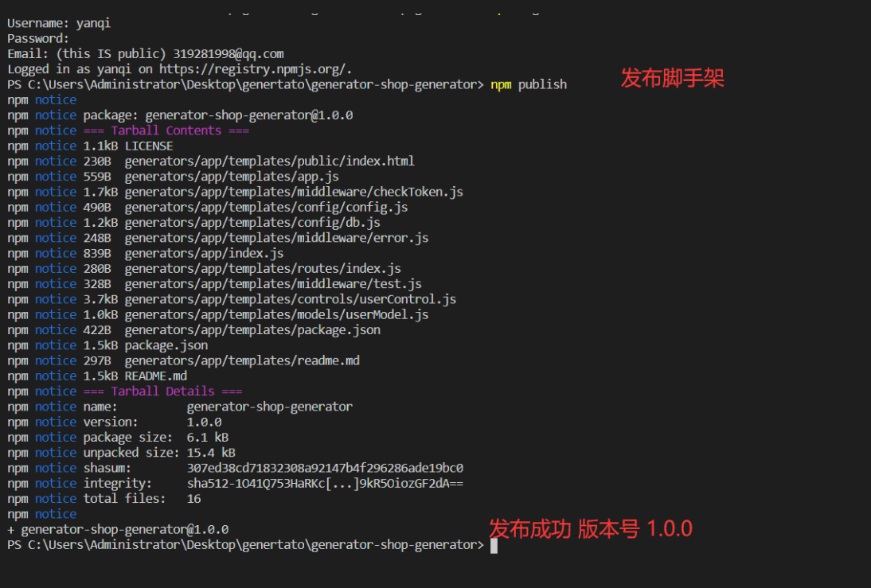This screenshot has width=871, height=588.
Task: Click the sha512 integrity value
Action: [x=325, y=484]
